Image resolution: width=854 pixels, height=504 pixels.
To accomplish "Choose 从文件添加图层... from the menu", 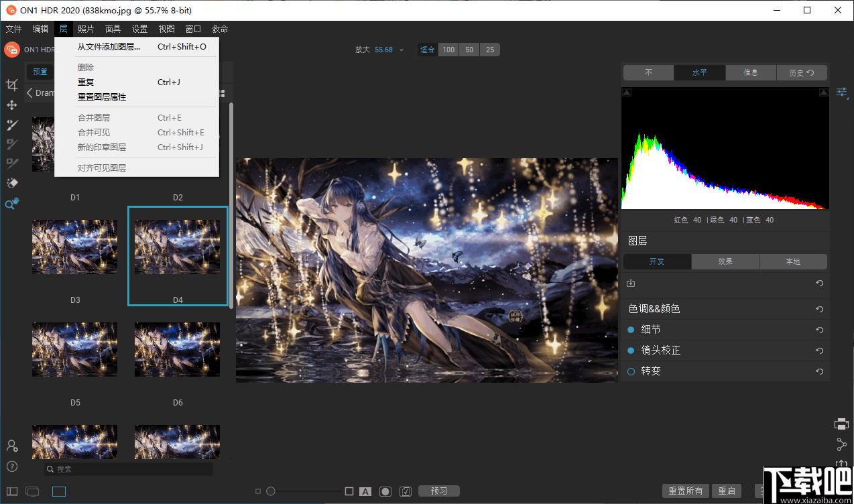I will tap(137, 47).
